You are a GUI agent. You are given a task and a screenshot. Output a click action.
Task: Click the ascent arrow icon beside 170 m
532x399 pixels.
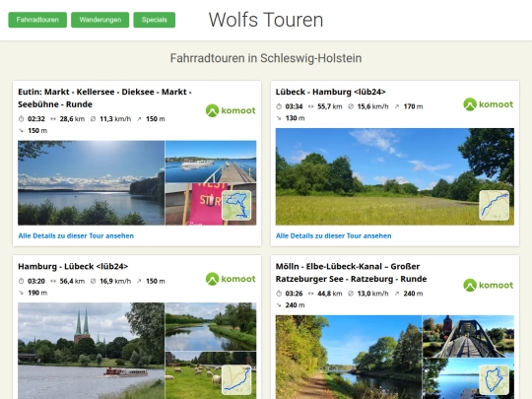coord(397,106)
